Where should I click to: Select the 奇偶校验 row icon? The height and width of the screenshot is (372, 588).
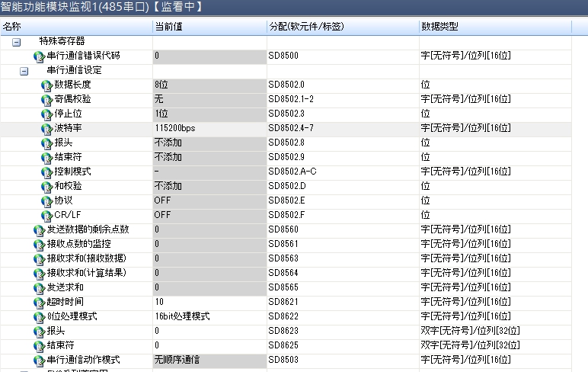[46, 100]
